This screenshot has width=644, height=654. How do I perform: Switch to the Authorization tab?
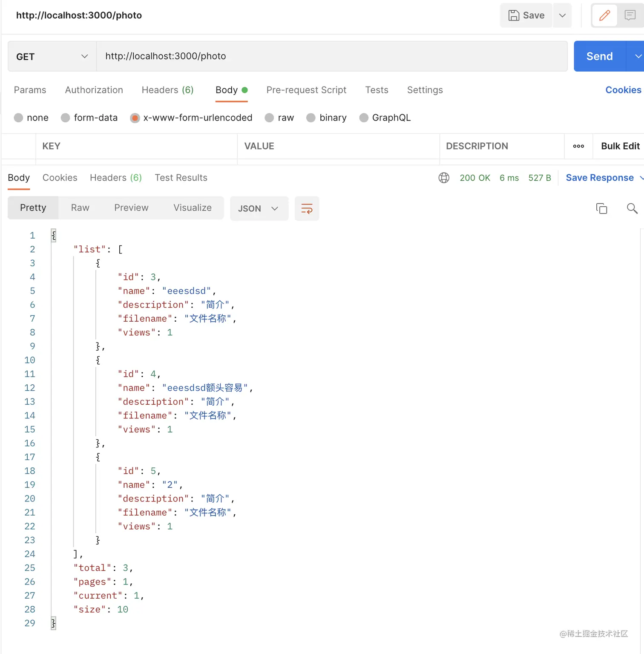pos(94,90)
